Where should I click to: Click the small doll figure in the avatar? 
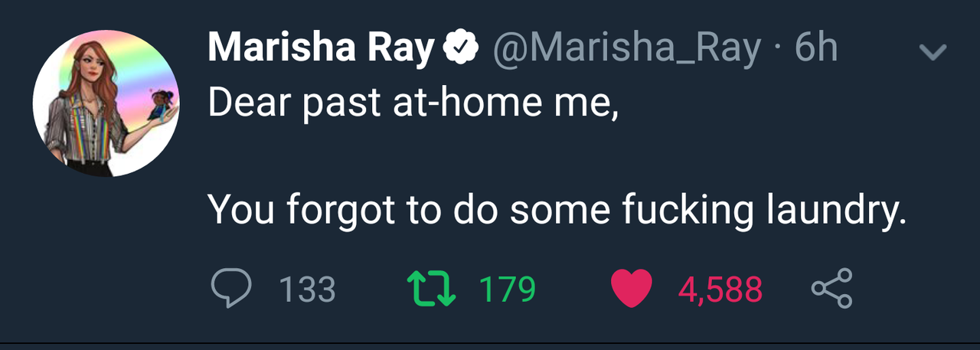(x=162, y=103)
